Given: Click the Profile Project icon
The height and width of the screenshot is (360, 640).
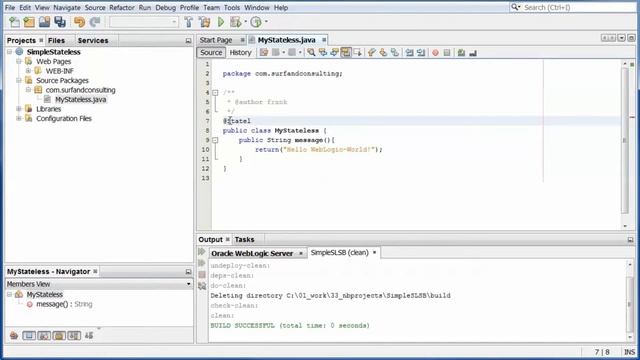Looking at the screenshot, I should coord(256,22).
